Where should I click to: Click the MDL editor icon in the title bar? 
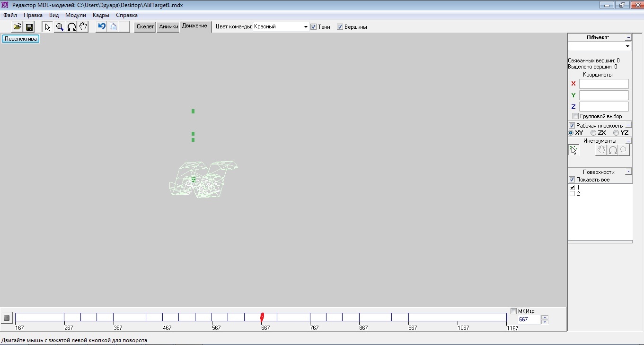(x=6, y=5)
